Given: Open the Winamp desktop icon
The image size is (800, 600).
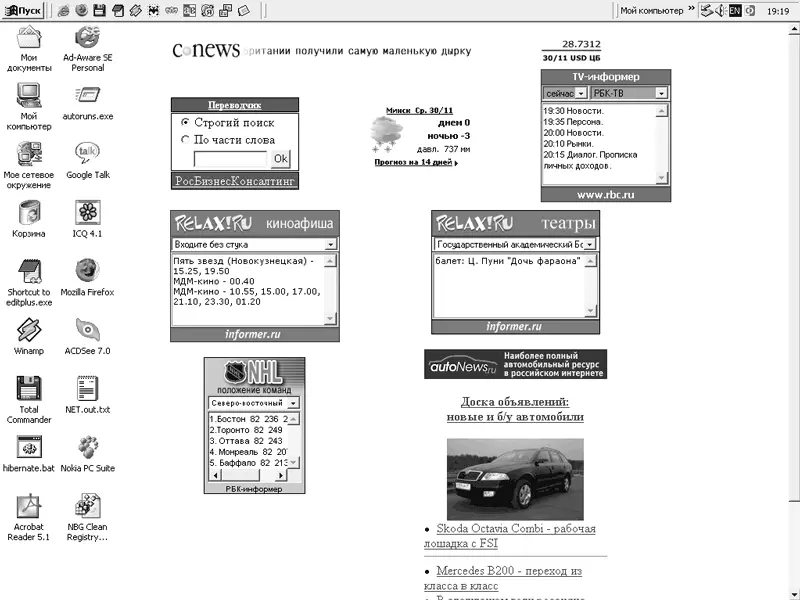Looking at the screenshot, I should 29,330.
